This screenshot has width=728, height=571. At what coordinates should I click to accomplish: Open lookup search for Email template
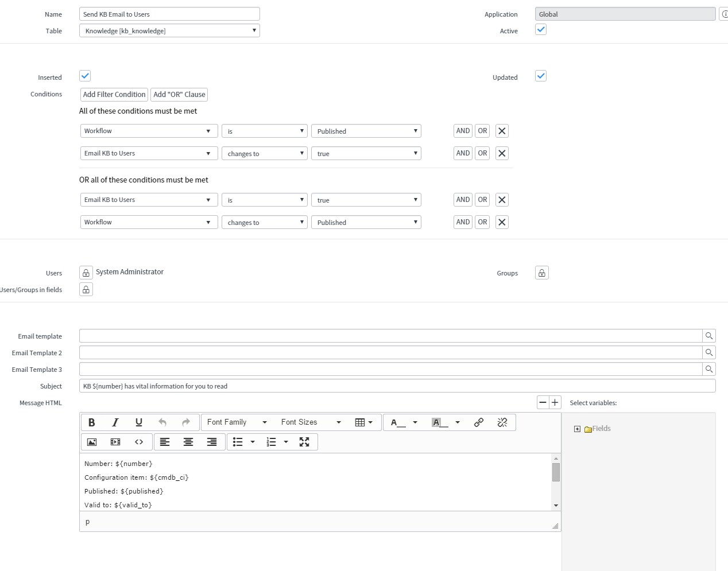point(709,336)
